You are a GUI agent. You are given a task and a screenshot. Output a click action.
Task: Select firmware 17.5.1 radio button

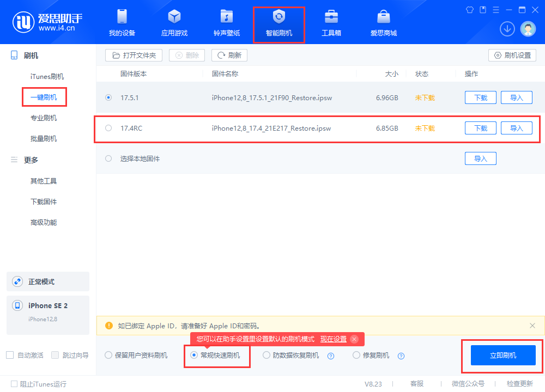click(108, 97)
